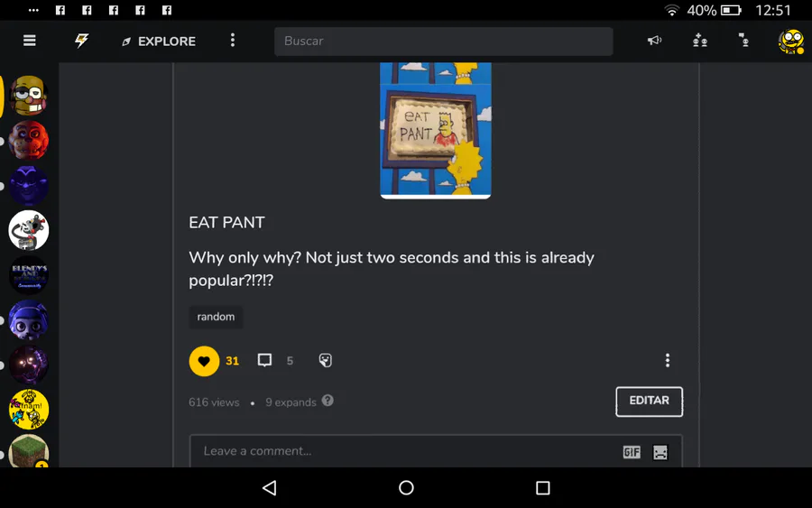Image resolution: width=812 pixels, height=508 pixels.
Task: Open the hamburger menu
Action: point(30,41)
